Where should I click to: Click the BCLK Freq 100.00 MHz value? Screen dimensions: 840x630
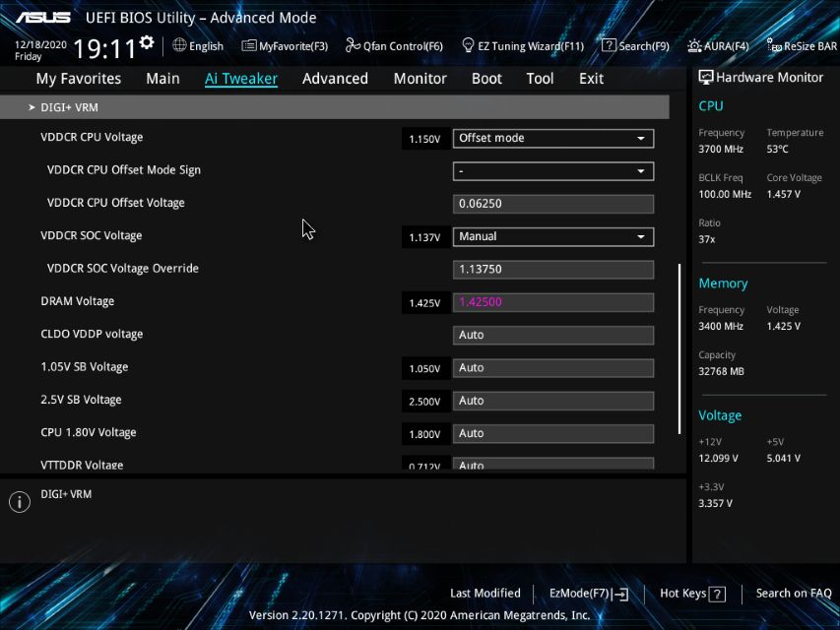coord(725,194)
